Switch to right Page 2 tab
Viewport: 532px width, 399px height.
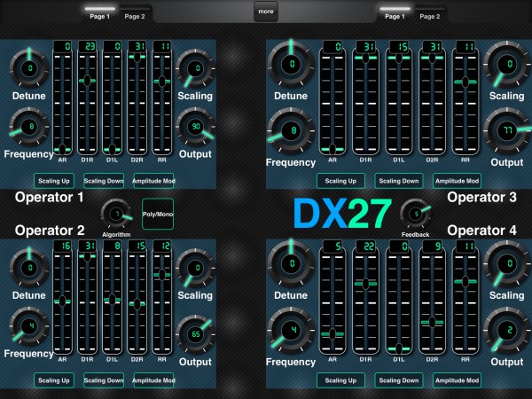point(430,13)
